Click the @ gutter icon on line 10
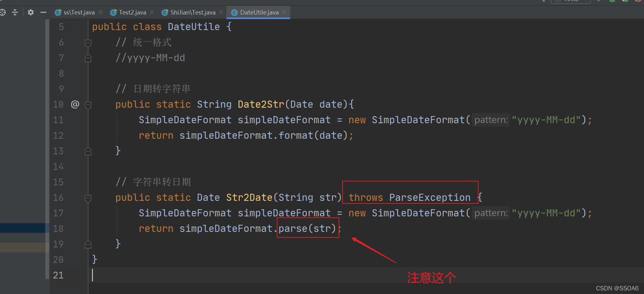Viewport: 644px width, 294px height. [x=75, y=104]
